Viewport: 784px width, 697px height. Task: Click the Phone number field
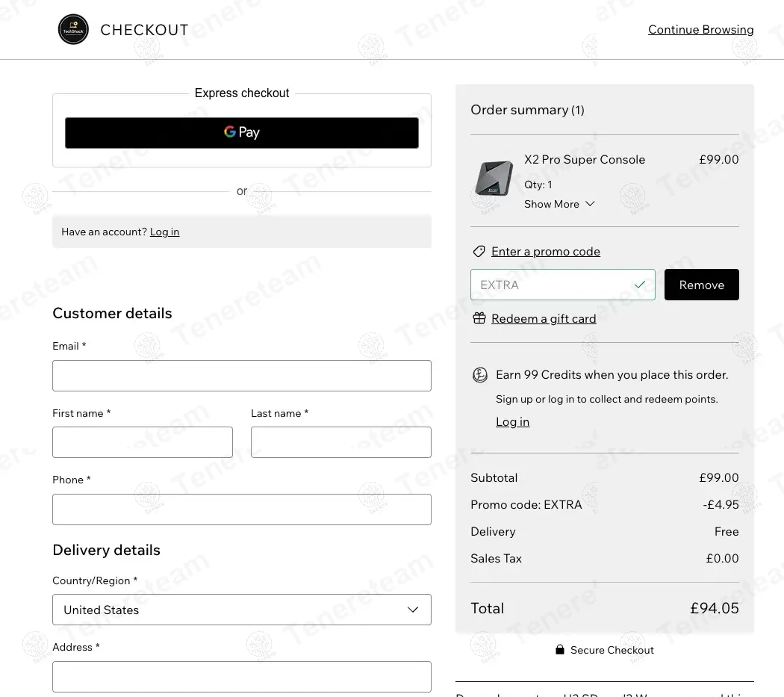(x=242, y=509)
